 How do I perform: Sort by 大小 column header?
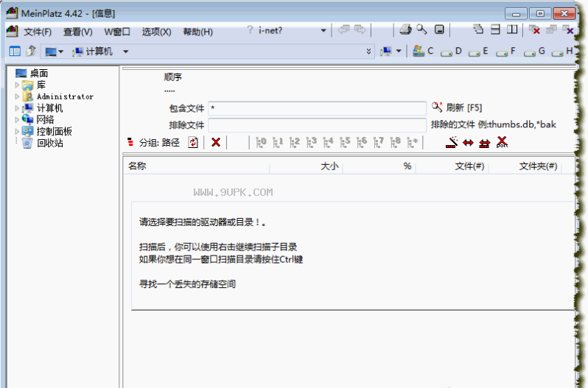point(306,166)
